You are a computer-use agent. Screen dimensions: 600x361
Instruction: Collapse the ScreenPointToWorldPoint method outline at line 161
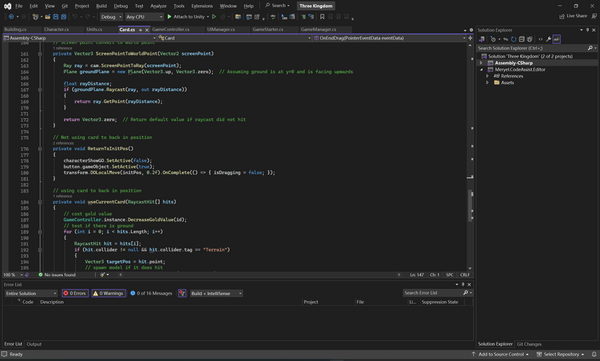40,54
